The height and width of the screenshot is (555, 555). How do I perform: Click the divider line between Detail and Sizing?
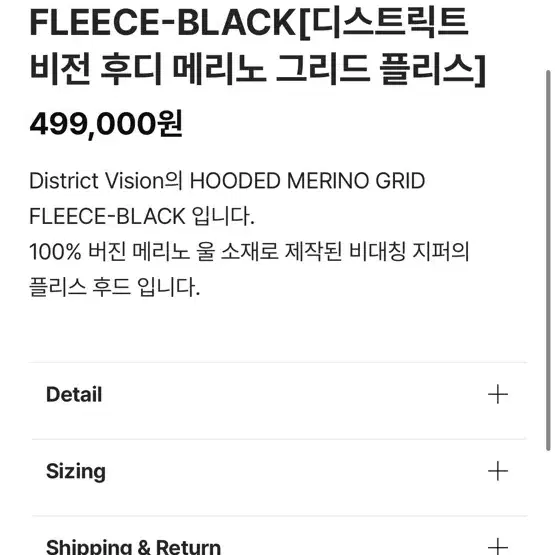click(279, 439)
